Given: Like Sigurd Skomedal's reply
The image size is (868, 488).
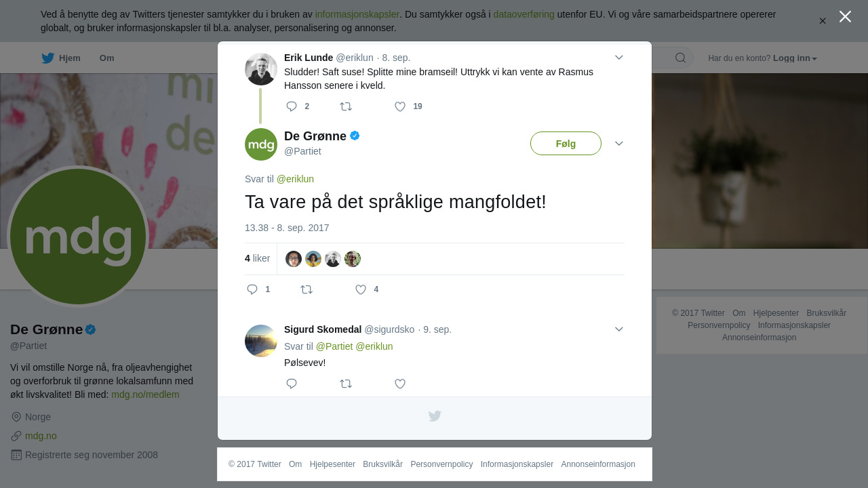Looking at the screenshot, I should click(x=400, y=384).
